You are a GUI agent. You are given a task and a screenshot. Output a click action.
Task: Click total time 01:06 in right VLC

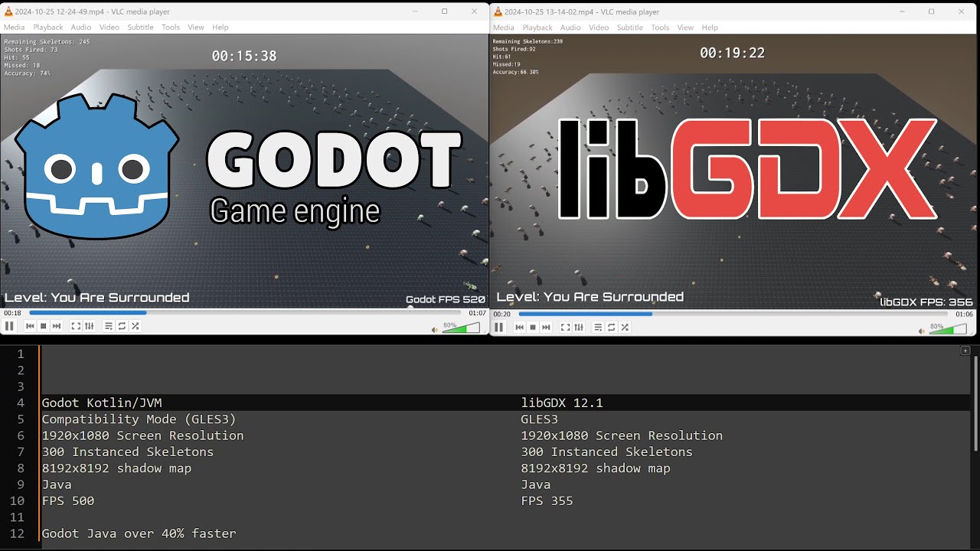coord(964,314)
